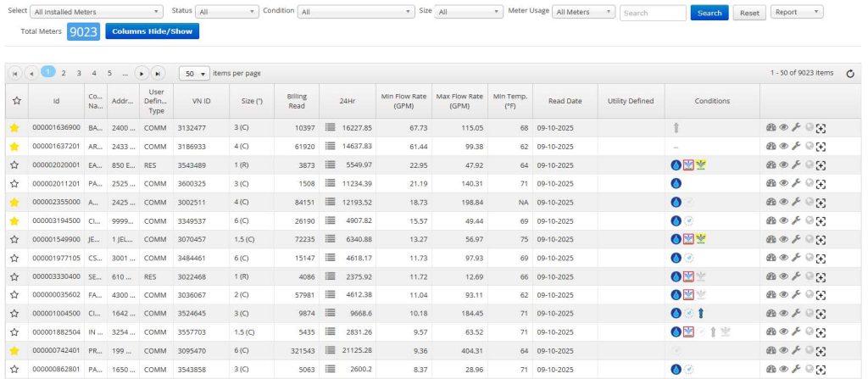Screen dimensions: 868x379
Task: Click blue up-arrow condition icon for meter 000001004500
Action: (701, 313)
